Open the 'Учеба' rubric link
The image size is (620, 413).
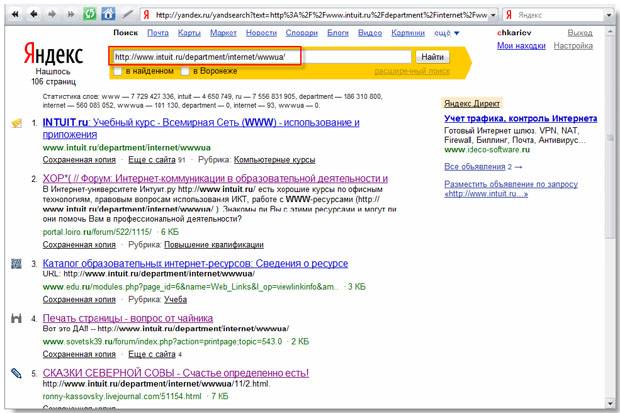pos(175,299)
